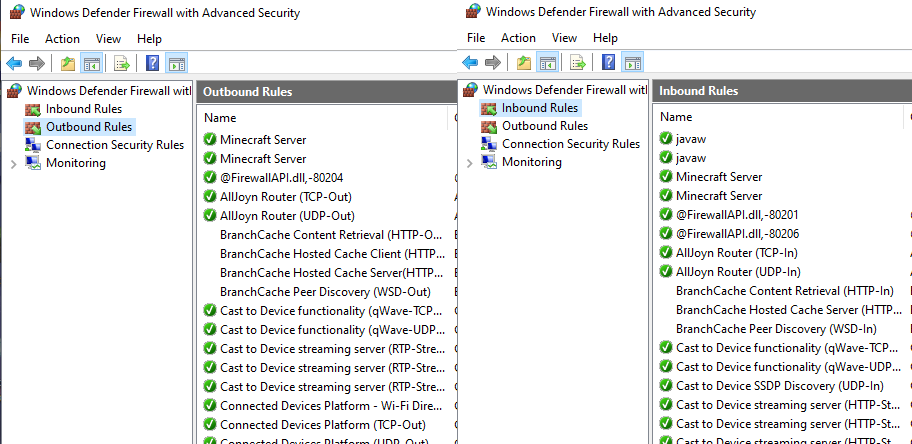
Task: Select BranchCache Content Retrieval (HTTP-O... rule
Action: click(332, 235)
